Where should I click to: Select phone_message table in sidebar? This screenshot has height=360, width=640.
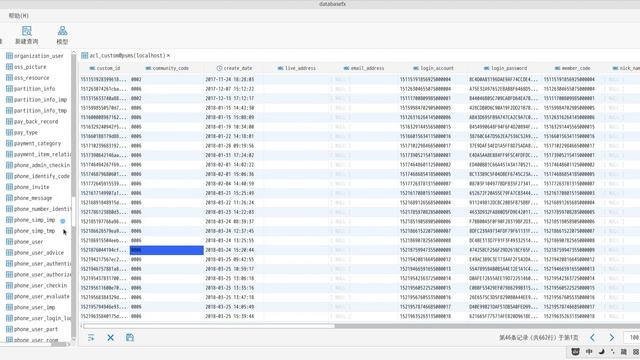(x=33, y=198)
